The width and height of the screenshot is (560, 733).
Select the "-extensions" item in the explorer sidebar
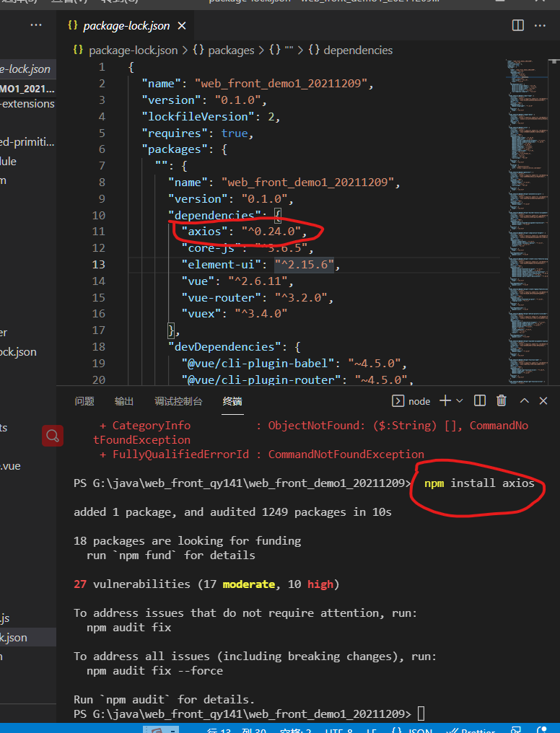28,104
